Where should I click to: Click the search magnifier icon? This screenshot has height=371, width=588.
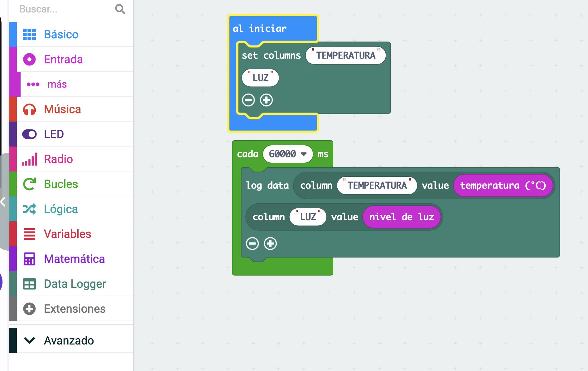pyautogui.click(x=120, y=9)
